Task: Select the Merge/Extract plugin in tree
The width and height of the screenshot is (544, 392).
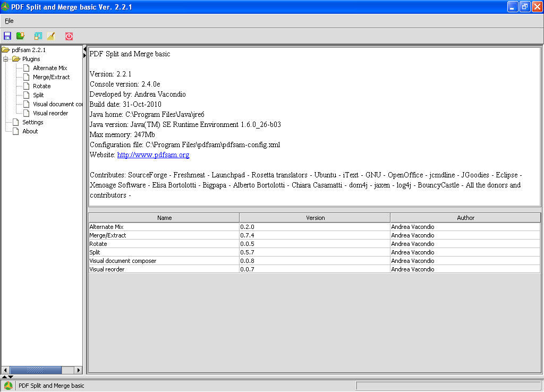Action: click(x=51, y=77)
